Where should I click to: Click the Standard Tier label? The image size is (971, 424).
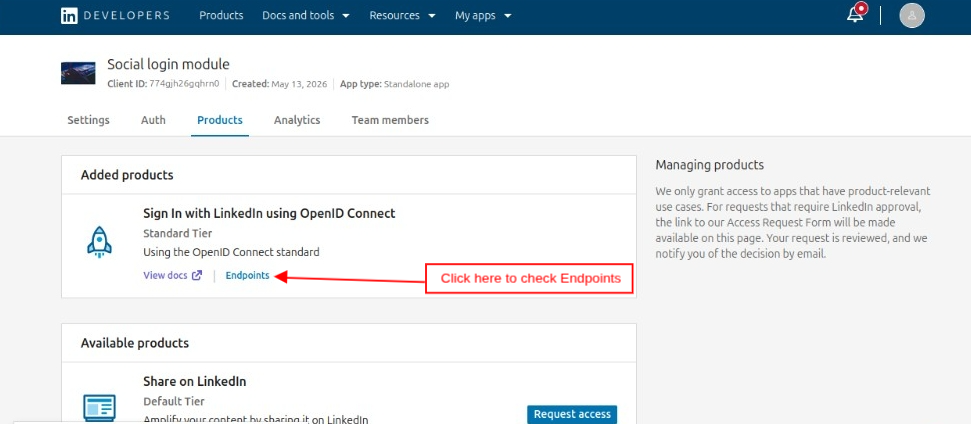178,233
